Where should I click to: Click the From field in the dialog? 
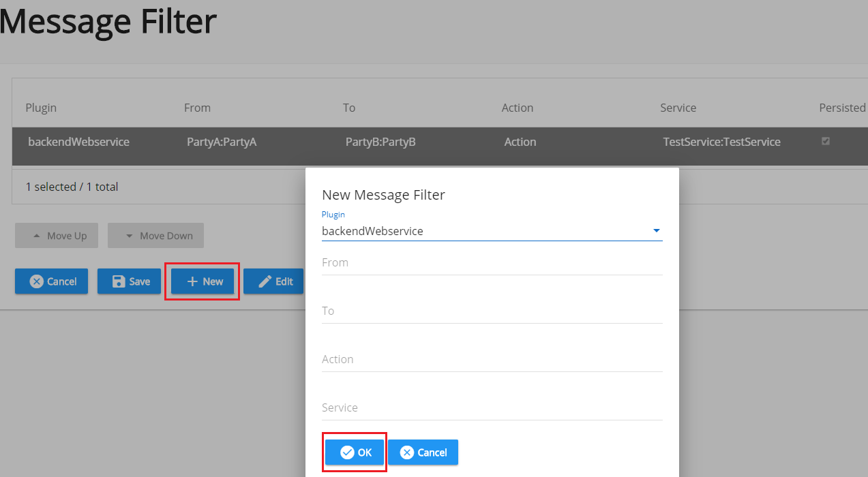[x=491, y=263]
